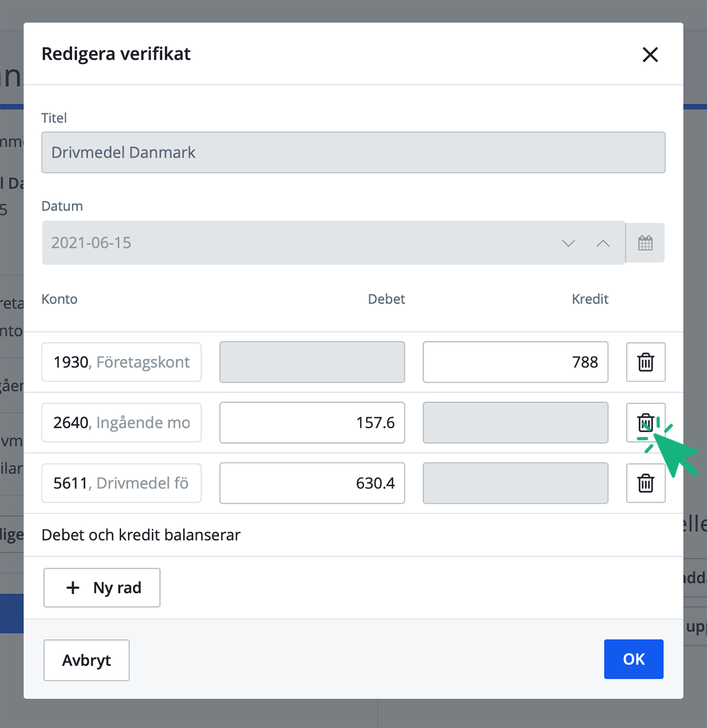
Task: Delete the 1930 Företagskonto row
Action: [646, 362]
